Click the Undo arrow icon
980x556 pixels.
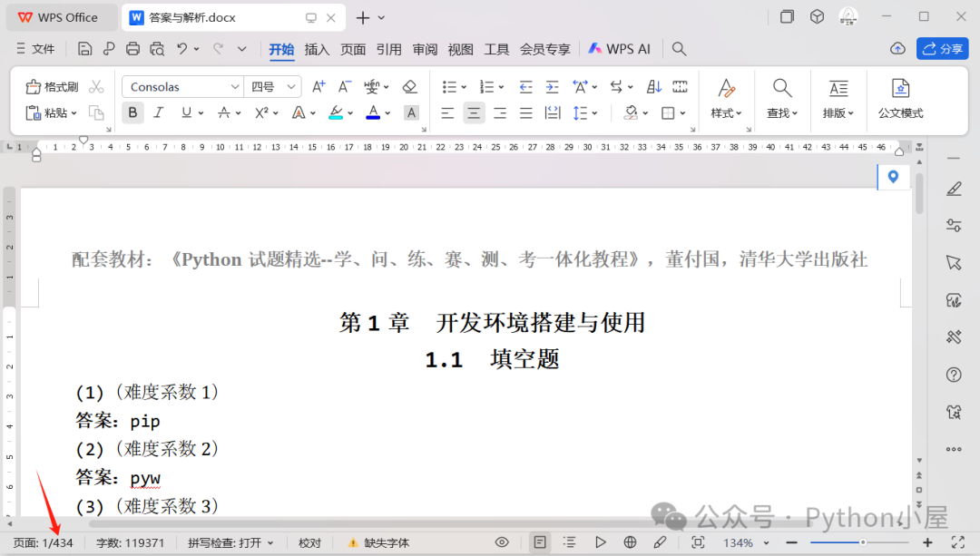[181, 49]
